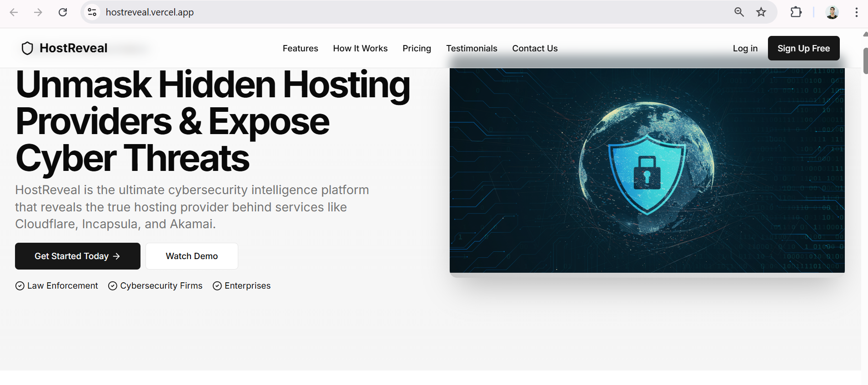Open the Chrome three-dot menu

(856, 12)
